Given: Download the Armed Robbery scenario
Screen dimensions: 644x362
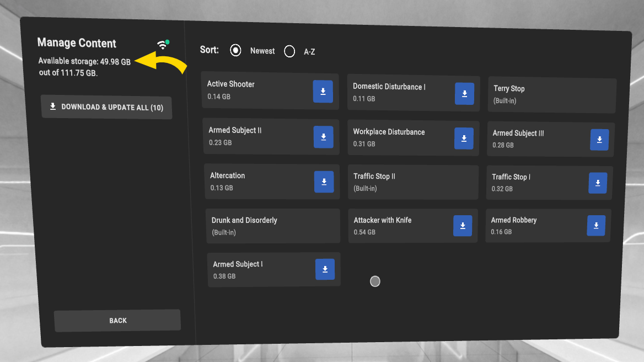Looking at the screenshot, I should [596, 226].
